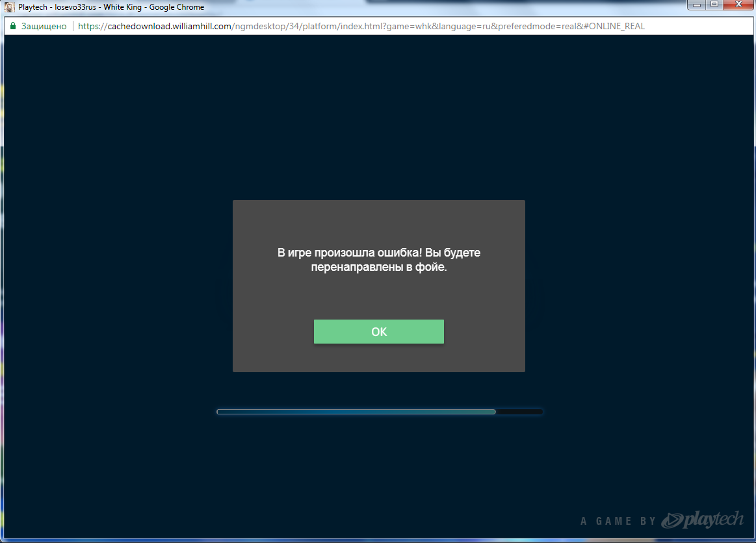This screenshot has height=543, width=756.
Task: Click the error message text in dialog
Action: (379, 259)
